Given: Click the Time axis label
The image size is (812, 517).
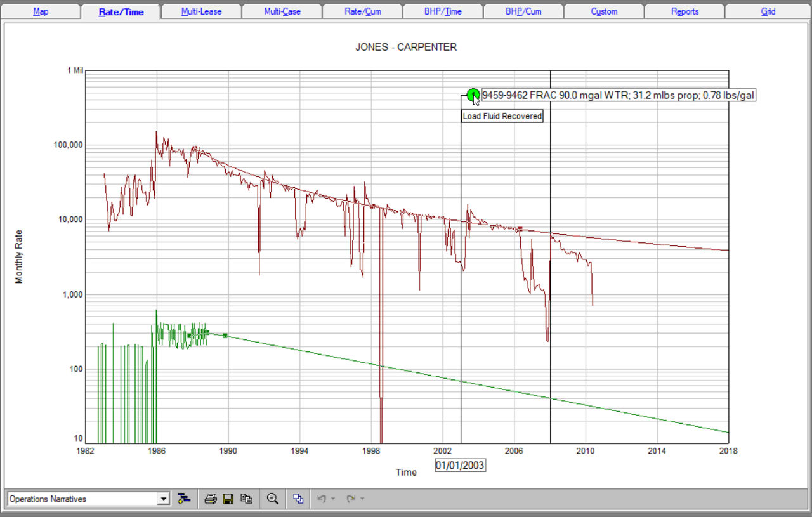Looking at the screenshot, I should (406, 472).
